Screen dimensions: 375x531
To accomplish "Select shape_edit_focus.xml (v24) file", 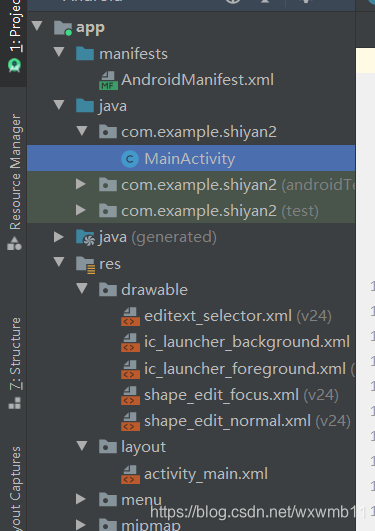I will coord(241,395).
